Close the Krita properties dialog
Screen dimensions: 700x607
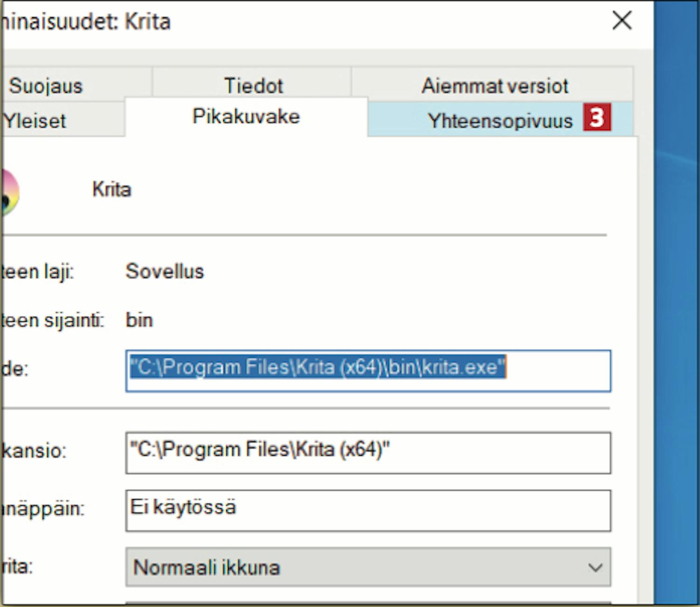622,21
